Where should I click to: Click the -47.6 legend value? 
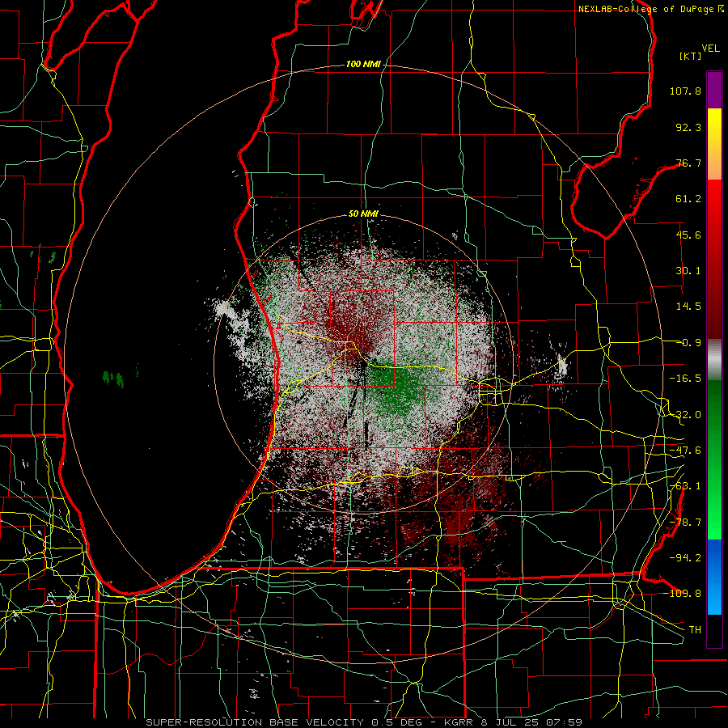[x=685, y=451]
